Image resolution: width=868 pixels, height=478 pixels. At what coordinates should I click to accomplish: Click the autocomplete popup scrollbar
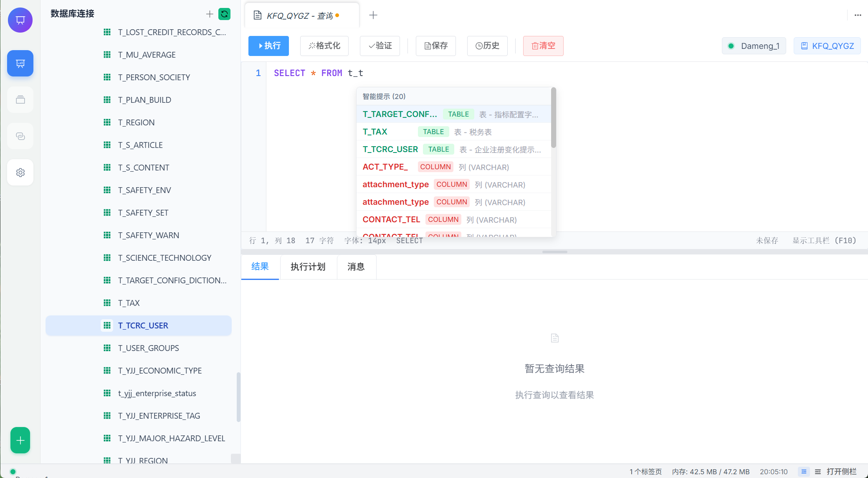pyautogui.click(x=554, y=118)
